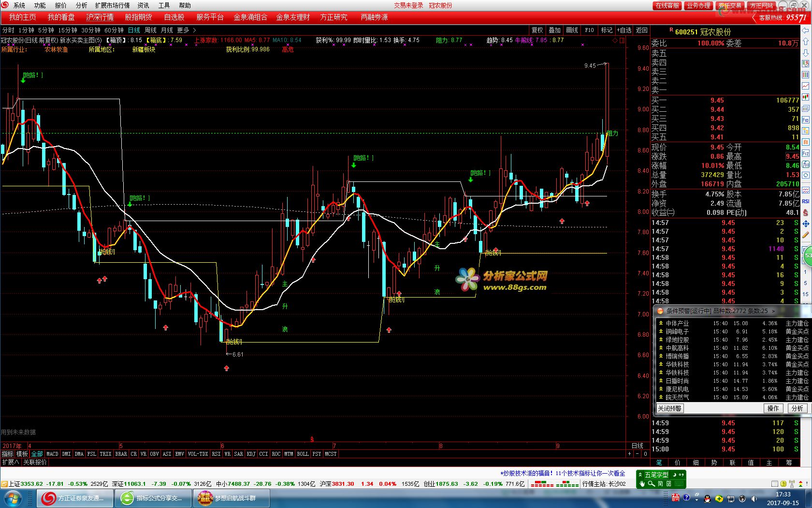Click the small index bar icon before 上证
The width and height of the screenshot is (812, 508).
[4, 483]
